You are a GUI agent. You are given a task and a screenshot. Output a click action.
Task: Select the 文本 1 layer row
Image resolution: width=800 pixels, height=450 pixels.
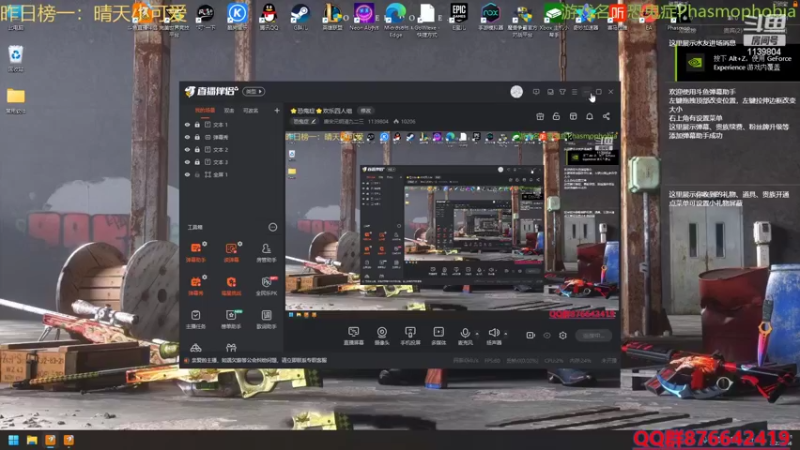(x=232, y=124)
